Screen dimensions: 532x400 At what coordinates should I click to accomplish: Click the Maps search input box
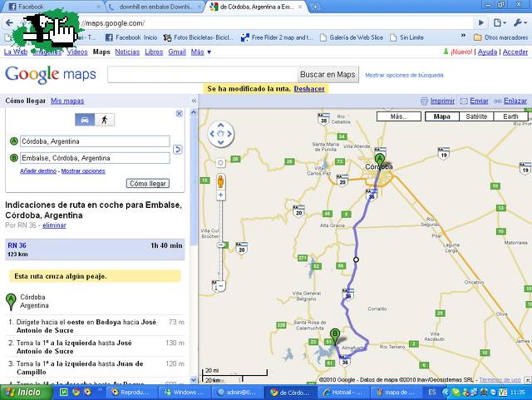[x=202, y=74]
